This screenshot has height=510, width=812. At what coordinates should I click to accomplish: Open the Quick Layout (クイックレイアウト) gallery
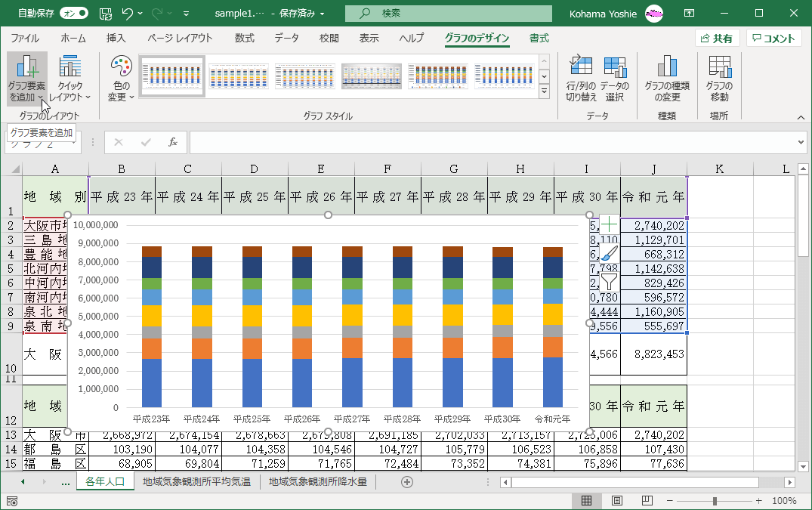click(x=70, y=78)
